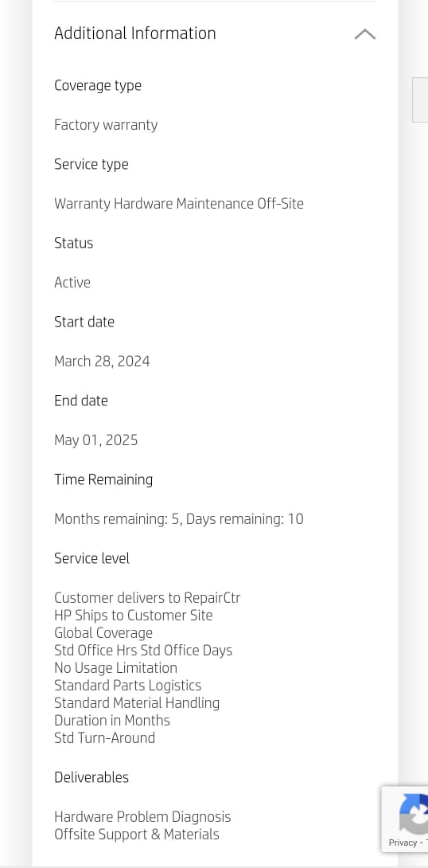Click the Active status value
The image size is (428, 868).
pyautogui.click(x=72, y=283)
